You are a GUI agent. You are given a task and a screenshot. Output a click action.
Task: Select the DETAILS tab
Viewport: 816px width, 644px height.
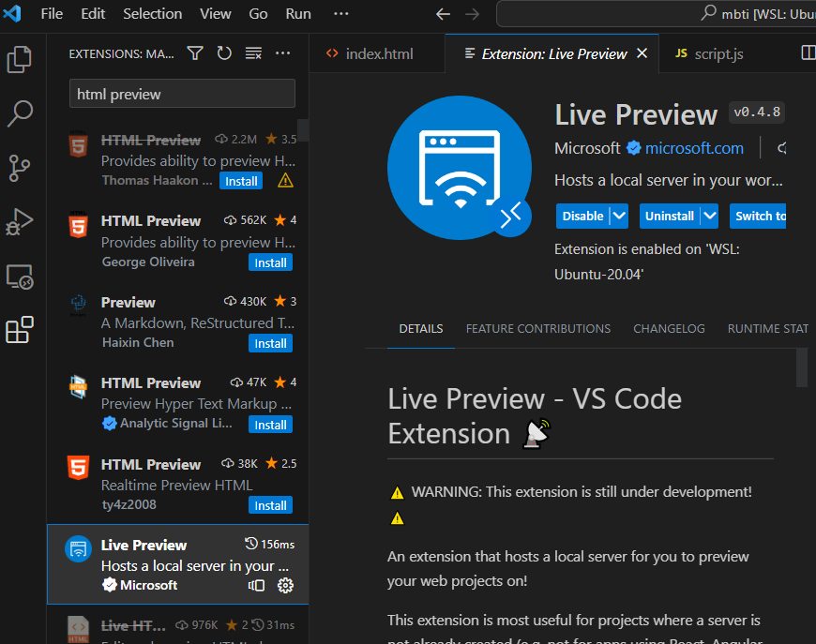point(420,329)
